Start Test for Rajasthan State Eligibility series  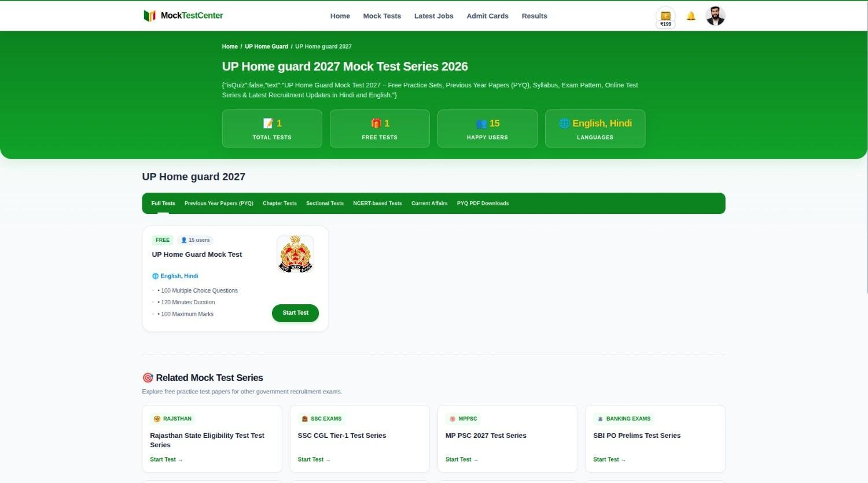[166, 459]
